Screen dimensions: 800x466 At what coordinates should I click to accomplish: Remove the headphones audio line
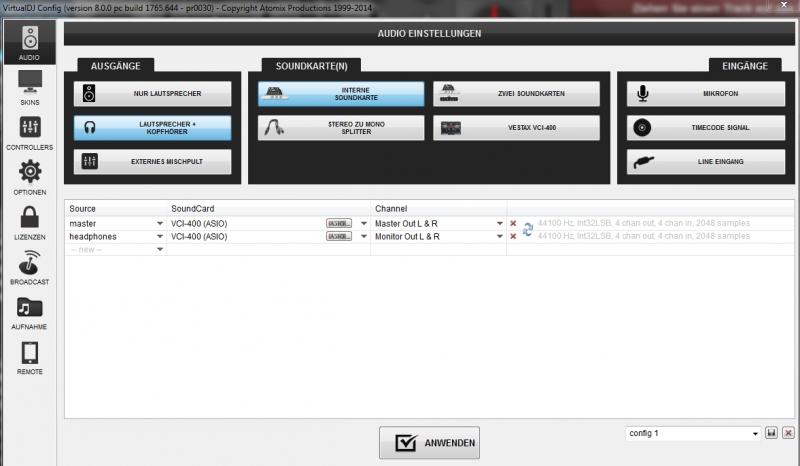click(513, 236)
